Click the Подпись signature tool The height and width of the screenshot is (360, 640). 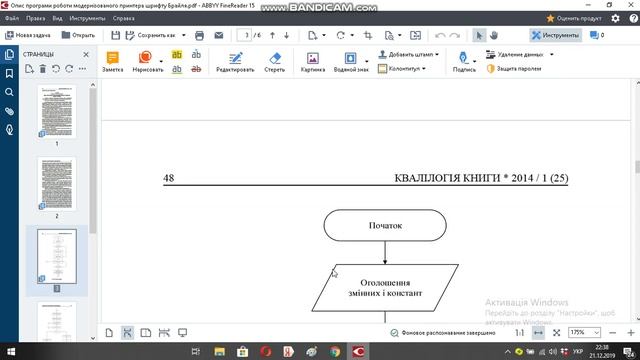(x=464, y=62)
